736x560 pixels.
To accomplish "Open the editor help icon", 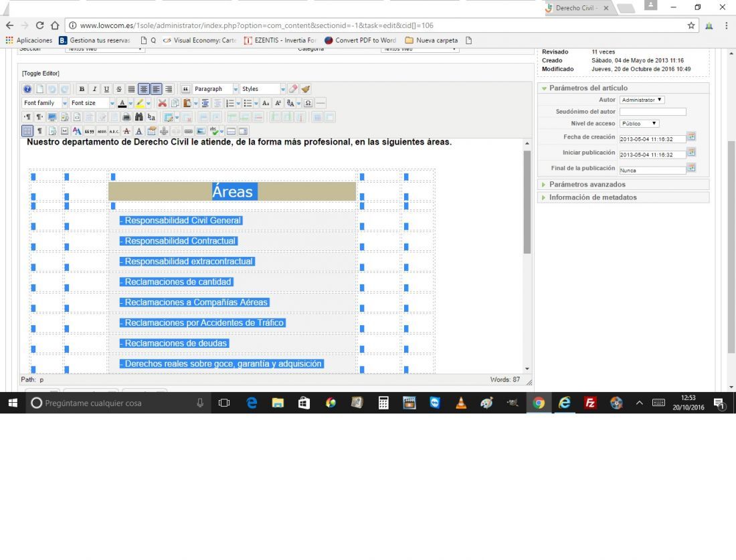I will click(27, 89).
